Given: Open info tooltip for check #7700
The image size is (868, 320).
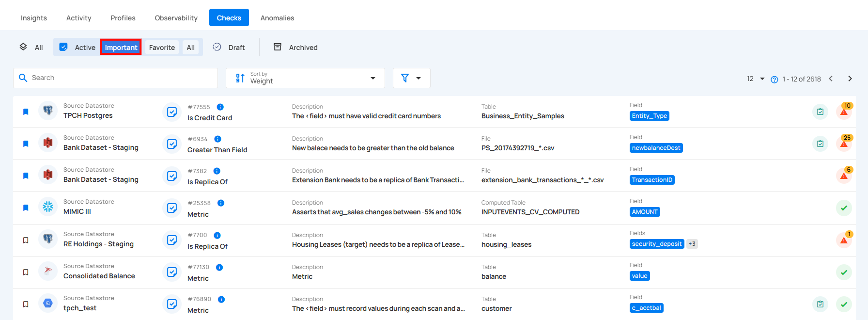Looking at the screenshot, I should point(217,235).
